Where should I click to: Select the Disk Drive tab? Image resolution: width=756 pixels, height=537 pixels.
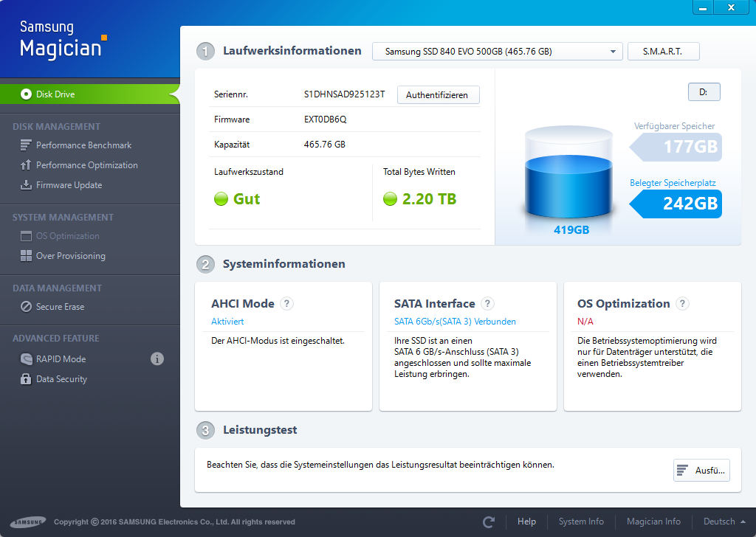tap(89, 94)
